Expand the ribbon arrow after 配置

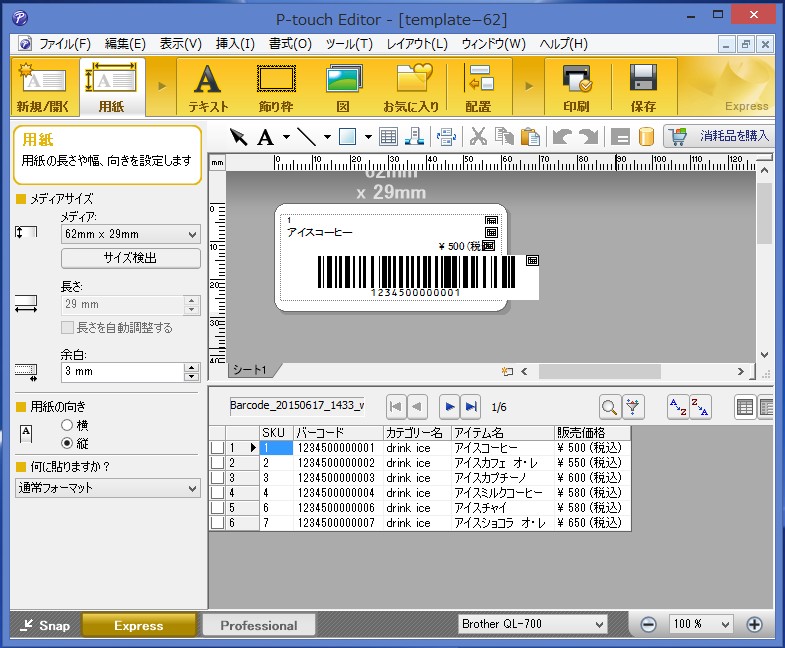pyautogui.click(x=529, y=86)
